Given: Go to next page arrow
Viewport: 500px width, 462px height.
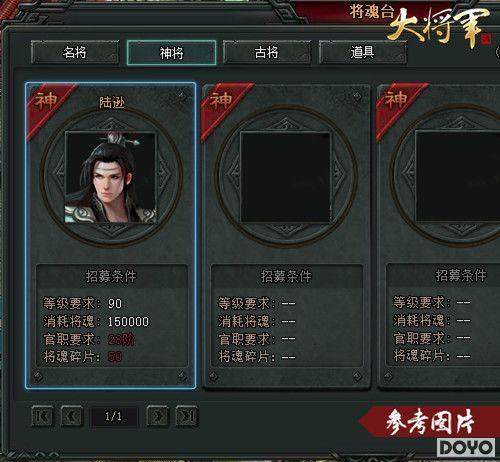Looking at the screenshot, I should pyautogui.click(x=157, y=416).
